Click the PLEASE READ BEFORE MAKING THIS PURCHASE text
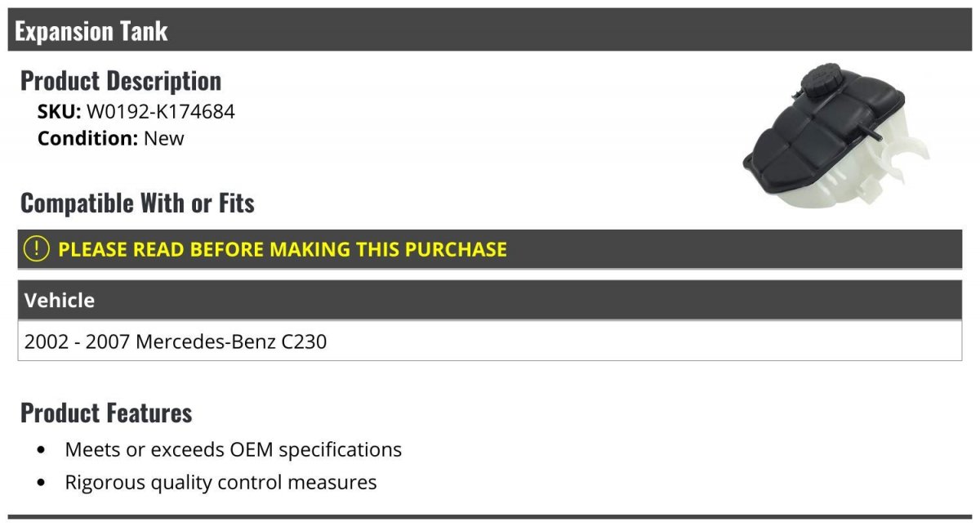This screenshot has width=980, height=527. 283,249
